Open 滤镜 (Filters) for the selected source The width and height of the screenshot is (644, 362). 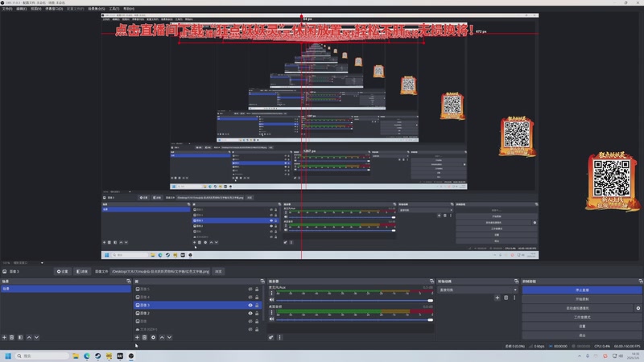(82, 271)
